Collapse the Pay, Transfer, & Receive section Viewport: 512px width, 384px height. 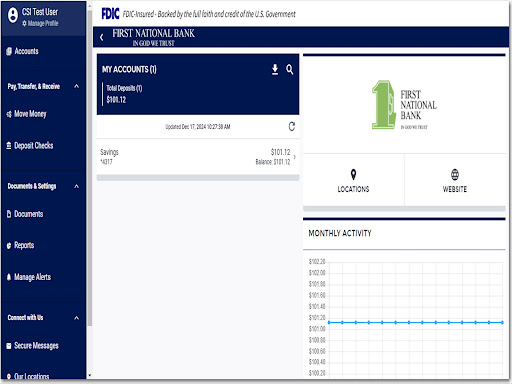click(76, 86)
